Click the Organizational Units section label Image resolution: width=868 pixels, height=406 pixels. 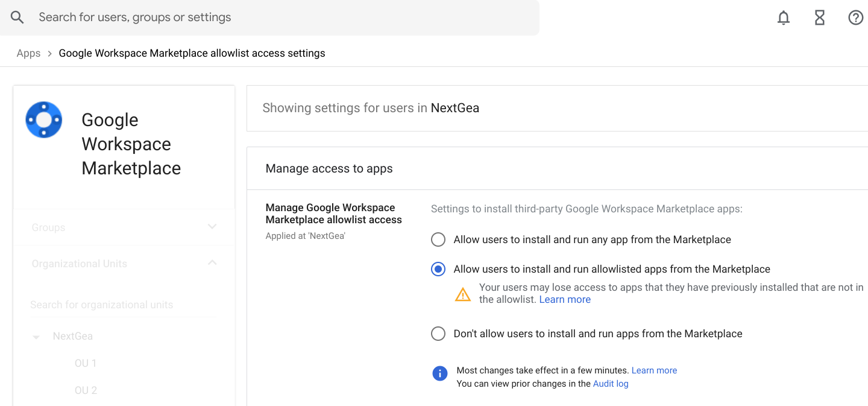coord(80,264)
